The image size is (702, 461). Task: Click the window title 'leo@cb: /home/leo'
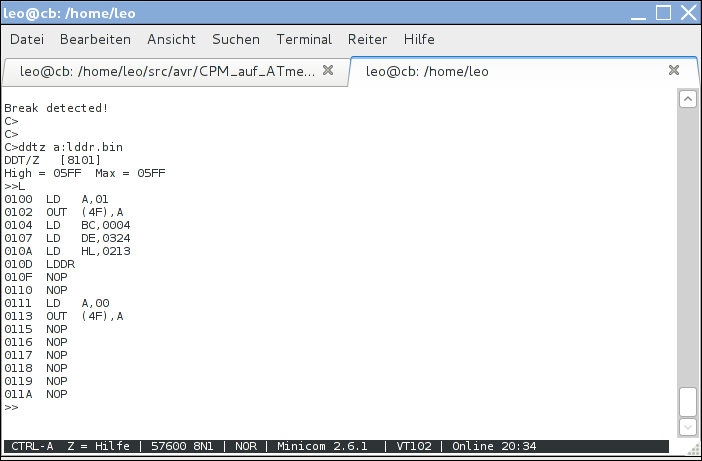[69, 13]
